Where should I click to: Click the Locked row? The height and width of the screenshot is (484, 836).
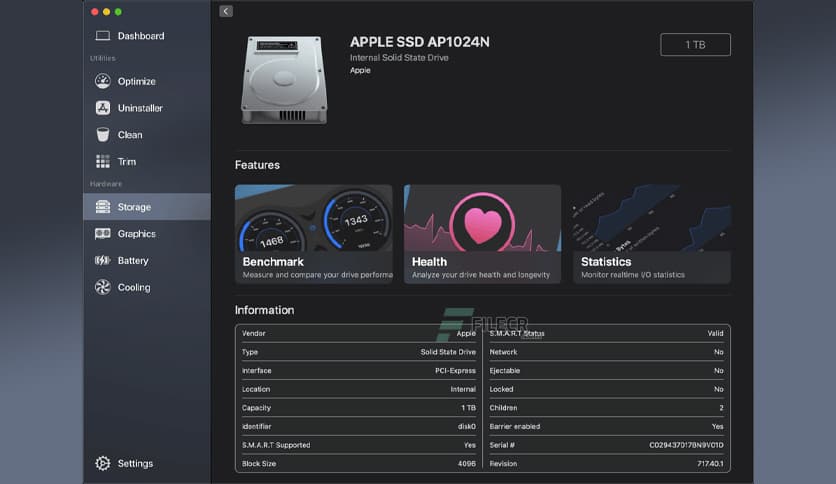coord(607,389)
